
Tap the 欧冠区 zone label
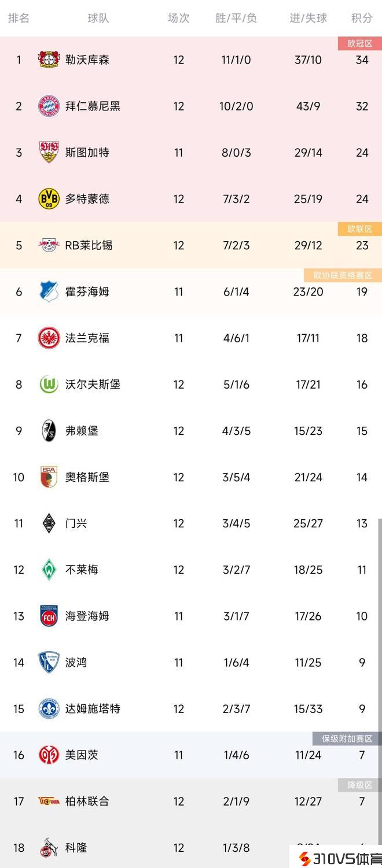359,43
